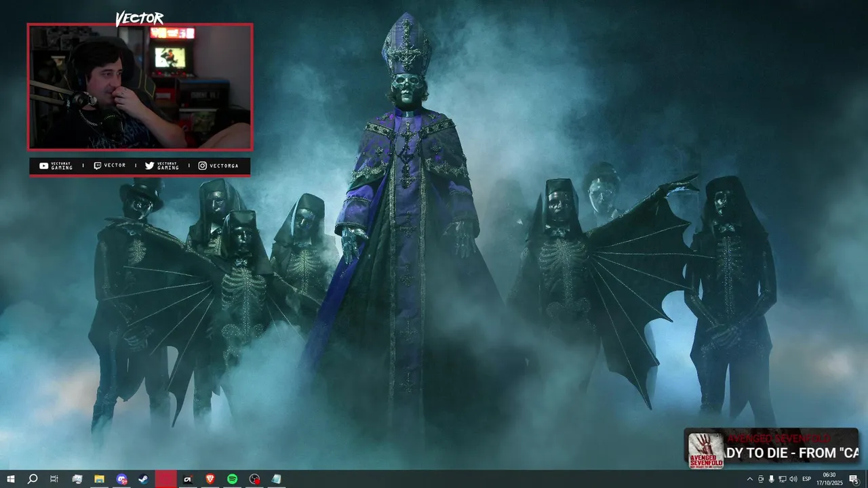Open taskbar Search magnifier
The width and height of the screenshot is (868, 488).
32,479
